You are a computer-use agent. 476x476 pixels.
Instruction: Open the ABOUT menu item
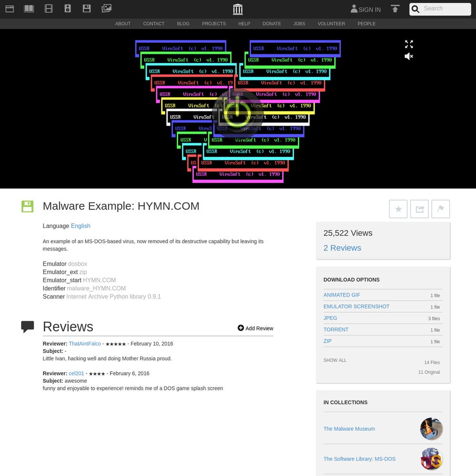(123, 24)
